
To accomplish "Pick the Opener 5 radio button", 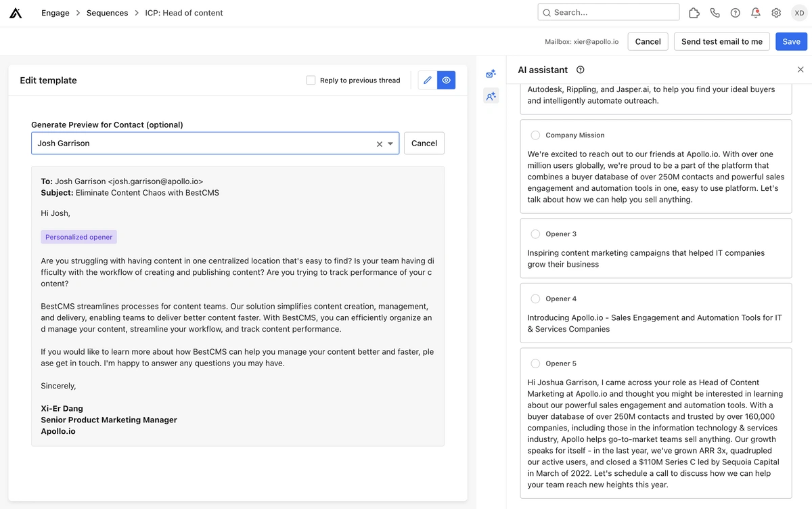I will pos(535,363).
